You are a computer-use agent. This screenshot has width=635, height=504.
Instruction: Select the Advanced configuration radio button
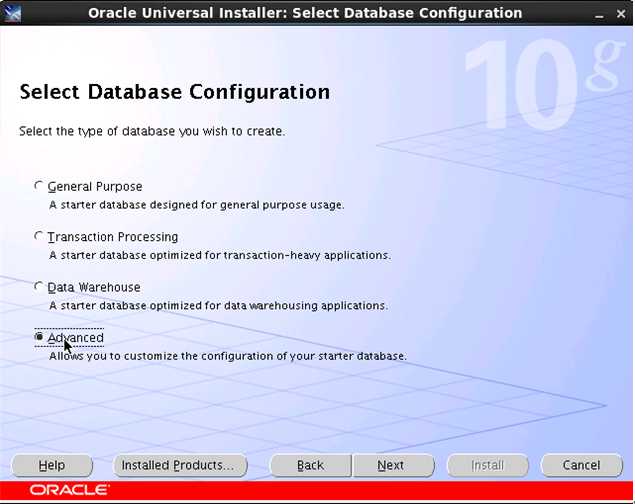coord(39,337)
